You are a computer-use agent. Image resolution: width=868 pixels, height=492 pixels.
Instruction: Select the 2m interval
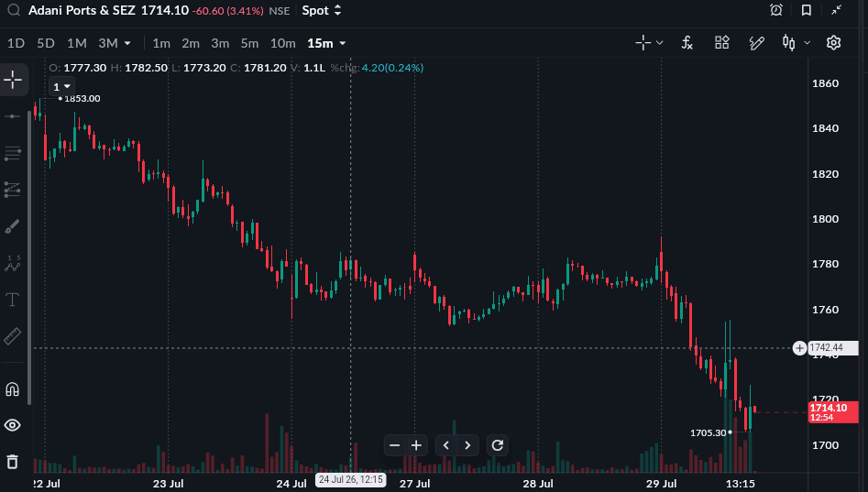[x=191, y=43]
